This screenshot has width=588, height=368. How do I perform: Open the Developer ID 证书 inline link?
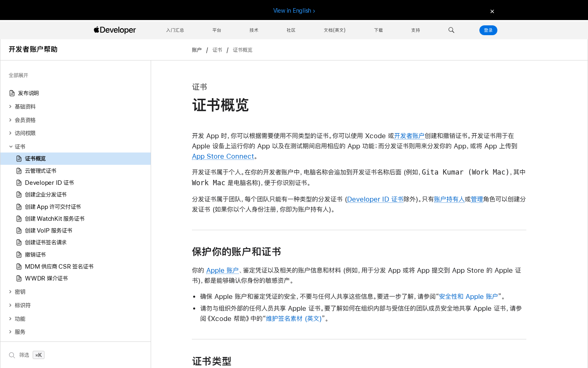[x=375, y=199]
